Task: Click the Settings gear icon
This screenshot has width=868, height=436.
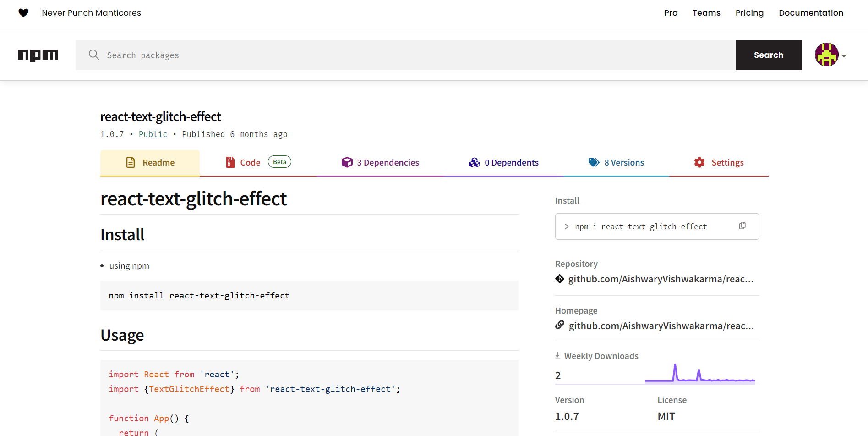Action: 699,162
